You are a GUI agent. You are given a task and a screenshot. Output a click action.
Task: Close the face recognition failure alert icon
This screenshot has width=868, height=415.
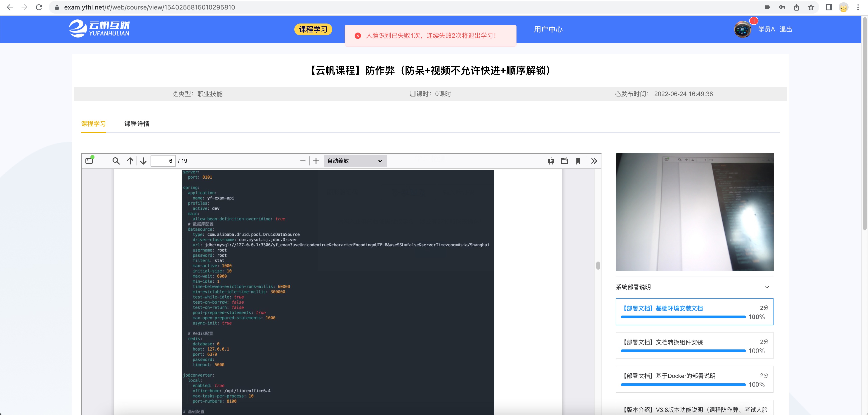358,35
